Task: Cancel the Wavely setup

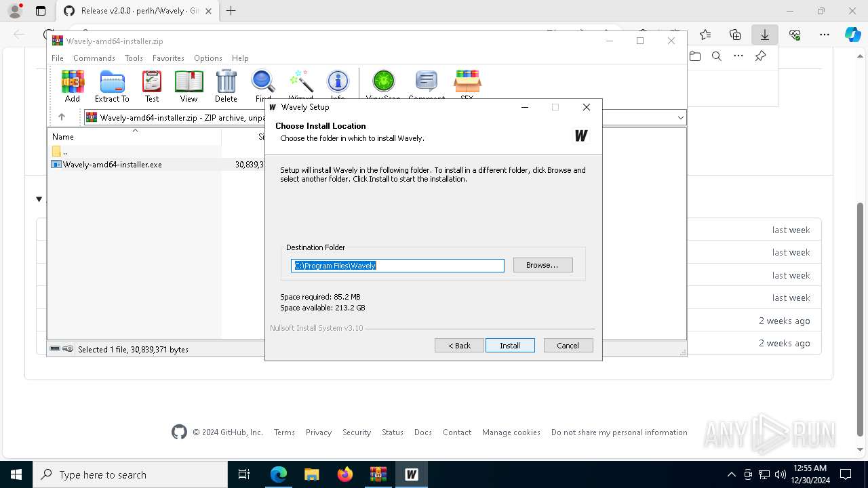Action: tap(568, 346)
